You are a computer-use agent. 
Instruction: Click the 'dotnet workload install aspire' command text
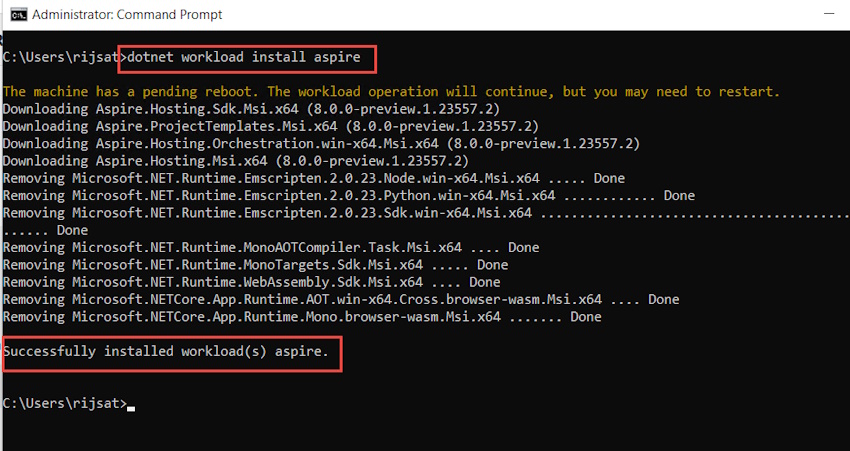(x=243, y=57)
